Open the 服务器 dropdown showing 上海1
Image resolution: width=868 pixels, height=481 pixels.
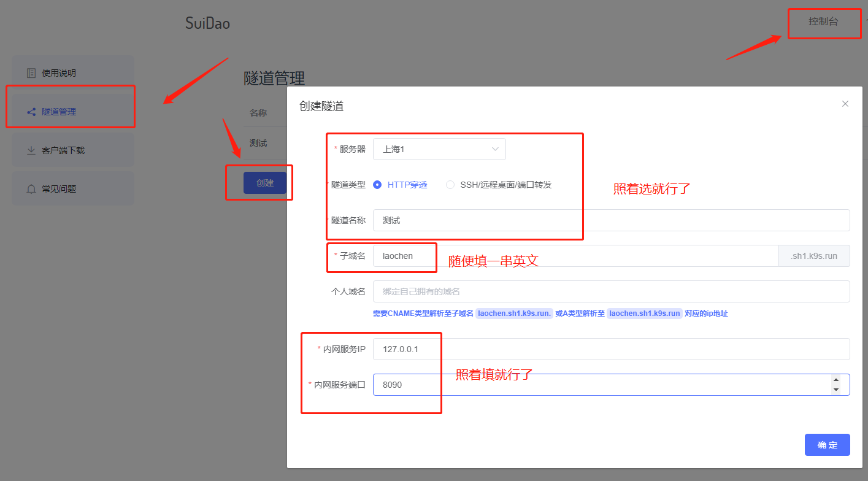click(x=439, y=149)
